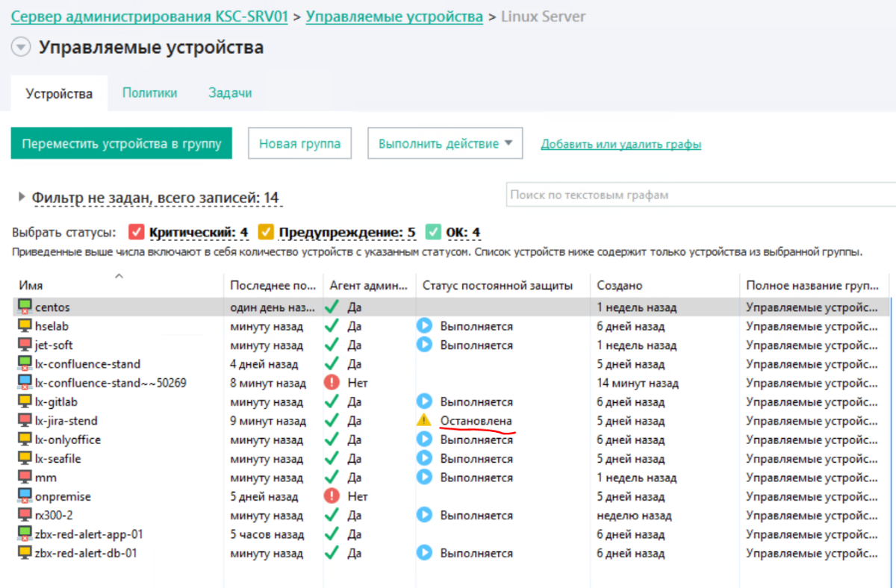This screenshot has height=588, width=896.
Task: Toggle the Предупреждение status checkbox
Action: (x=266, y=232)
